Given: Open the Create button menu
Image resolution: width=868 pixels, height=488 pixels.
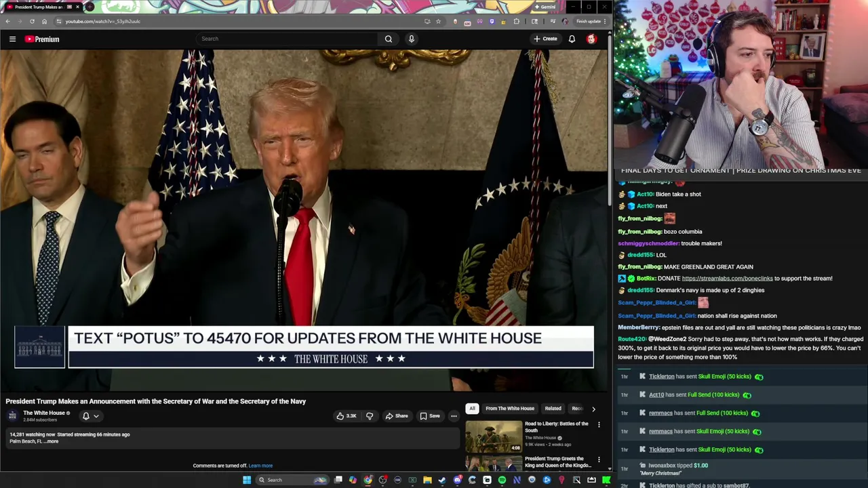Looking at the screenshot, I should [x=545, y=39].
